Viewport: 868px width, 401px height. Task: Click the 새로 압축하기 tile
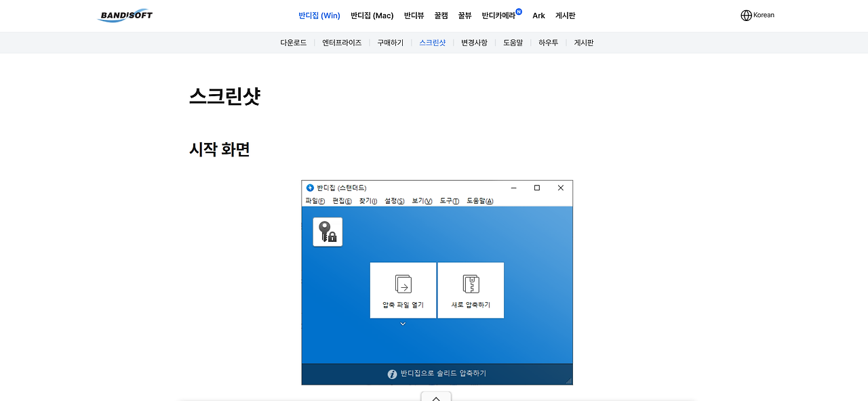pyautogui.click(x=471, y=290)
